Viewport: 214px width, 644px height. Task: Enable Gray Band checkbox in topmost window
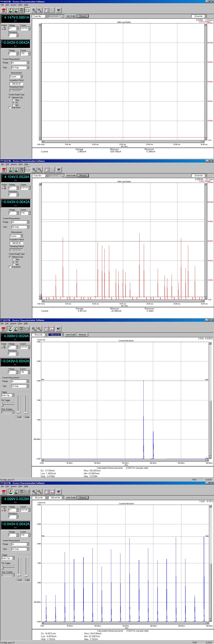[10, 108]
